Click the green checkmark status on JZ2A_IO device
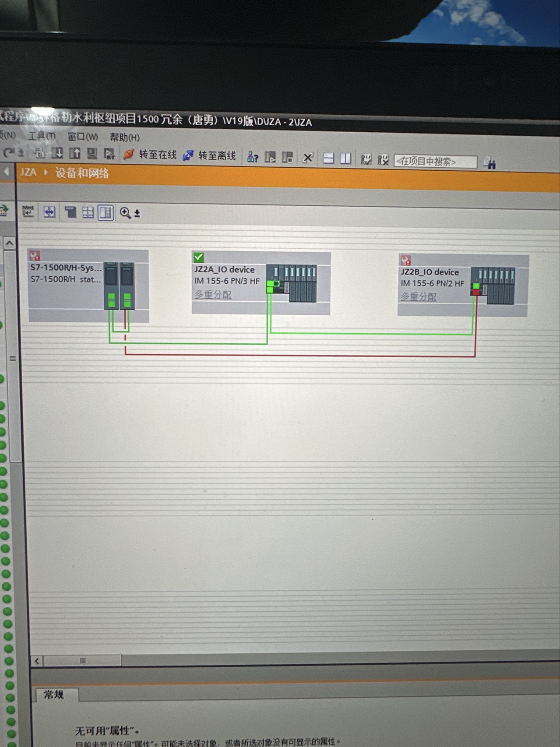Screen dimensions: 560x747 coord(199,257)
